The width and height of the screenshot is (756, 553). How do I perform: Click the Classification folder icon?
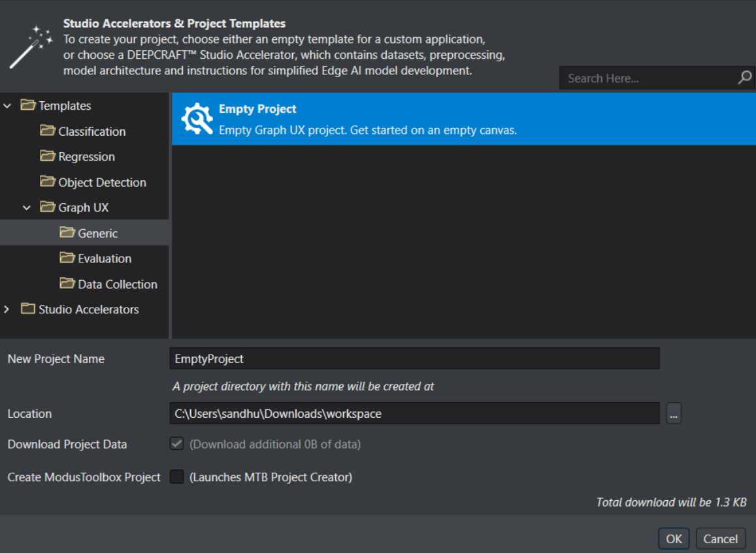point(48,131)
